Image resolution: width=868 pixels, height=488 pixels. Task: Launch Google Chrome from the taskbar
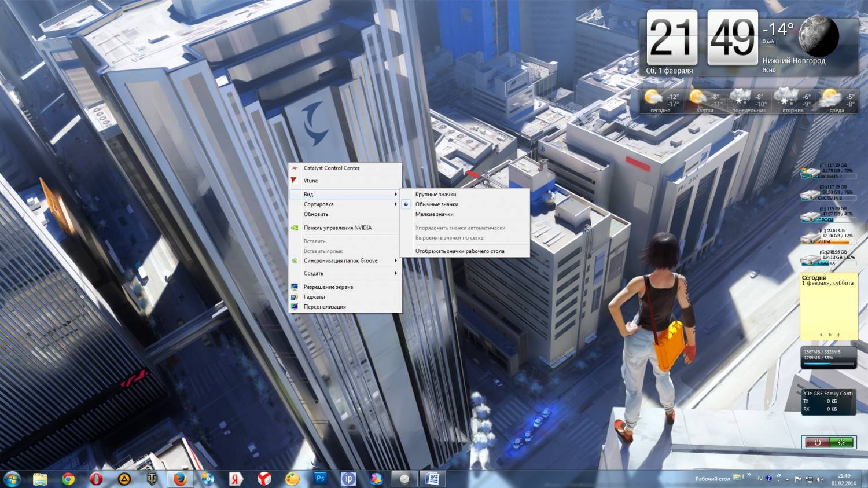(68, 479)
